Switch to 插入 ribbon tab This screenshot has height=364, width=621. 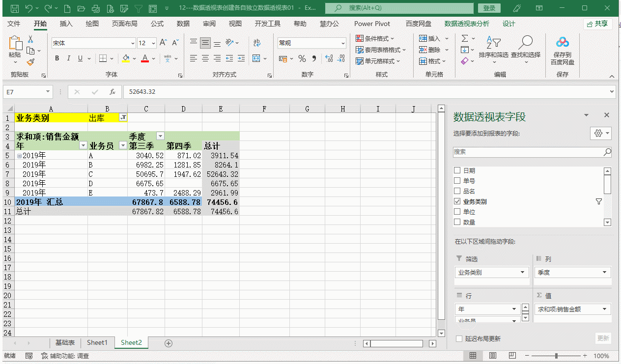point(66,24)
